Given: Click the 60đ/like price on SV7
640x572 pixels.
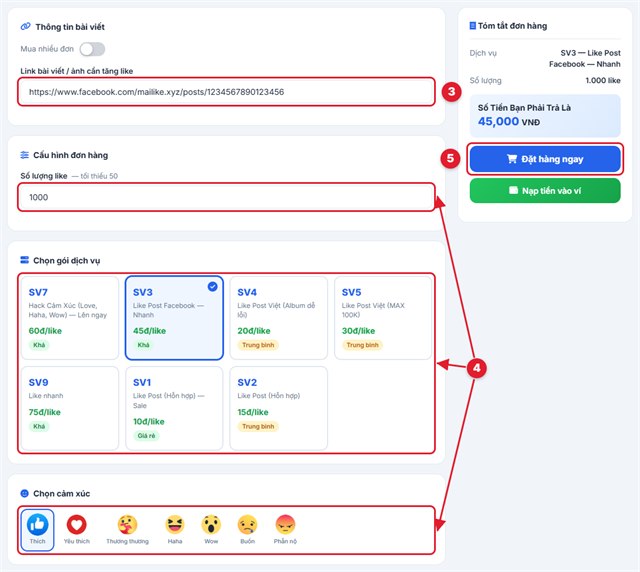Looking at the screenshot, I should (x=45, y=331).
